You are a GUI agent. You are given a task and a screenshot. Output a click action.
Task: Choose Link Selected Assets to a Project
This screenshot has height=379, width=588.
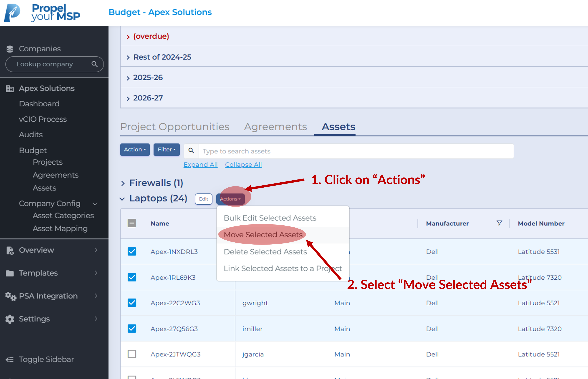tap(283, 268)
